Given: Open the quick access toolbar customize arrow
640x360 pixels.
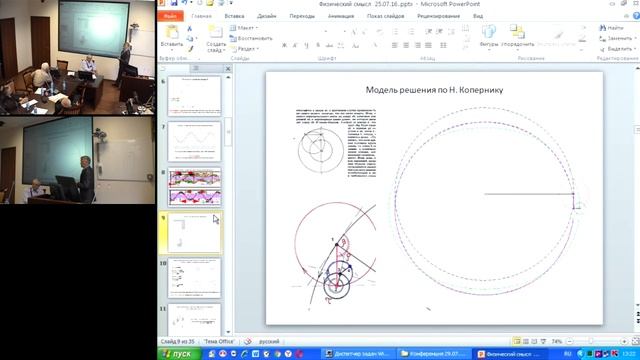Looking at the screenshot, I should tap(231, 3).
